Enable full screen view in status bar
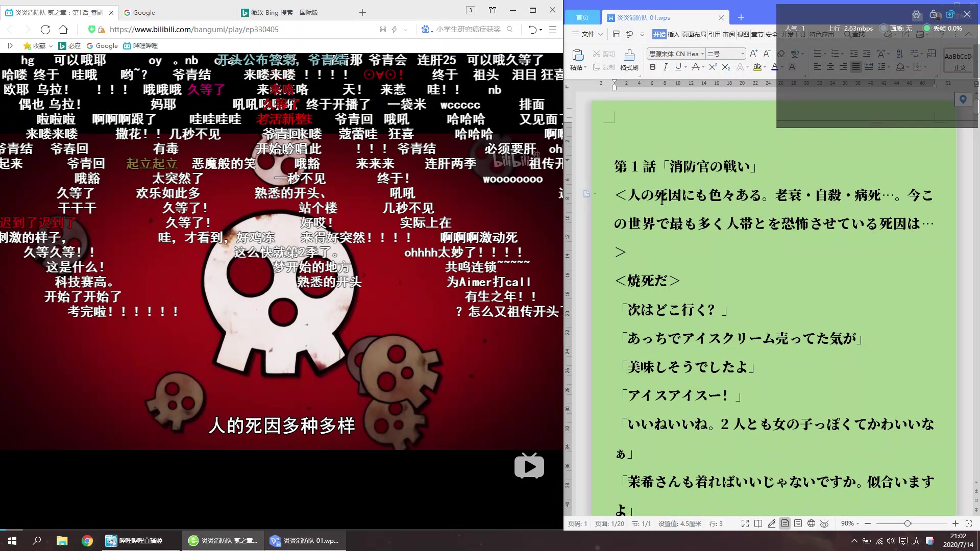Screen dimensions: 980x551 (x=745, y=523)
